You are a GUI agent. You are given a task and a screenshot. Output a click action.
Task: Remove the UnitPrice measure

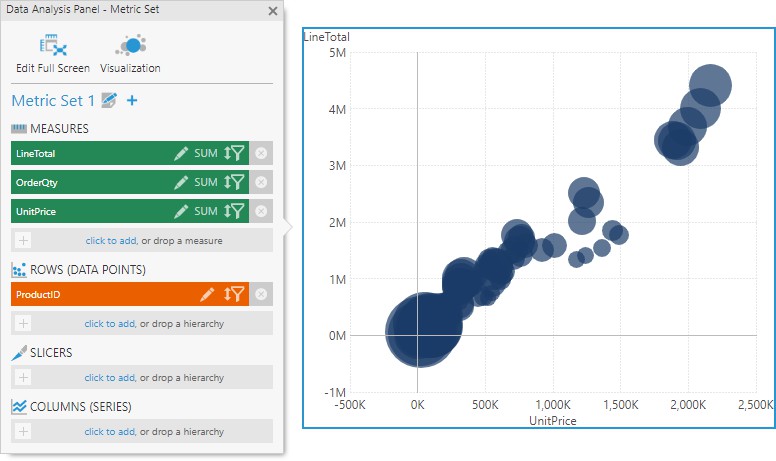click(x=261, y=211)
